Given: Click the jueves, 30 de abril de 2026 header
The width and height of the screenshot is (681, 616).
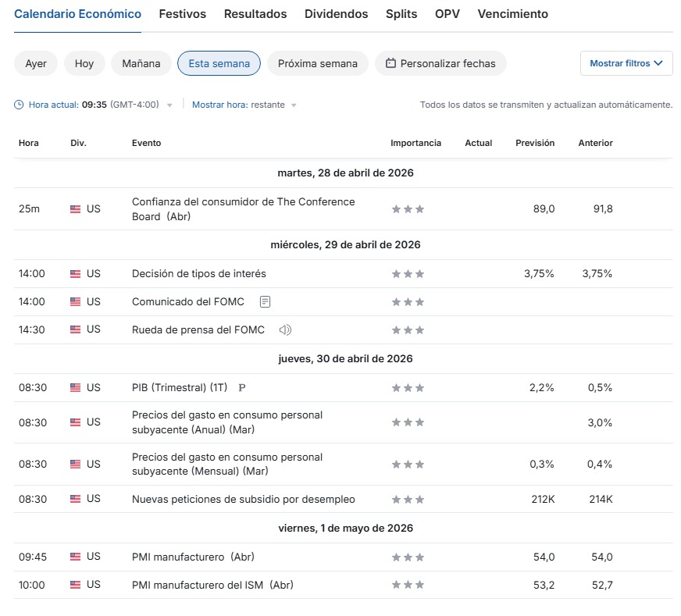Looking at the screenshot, I should (345, 358).
